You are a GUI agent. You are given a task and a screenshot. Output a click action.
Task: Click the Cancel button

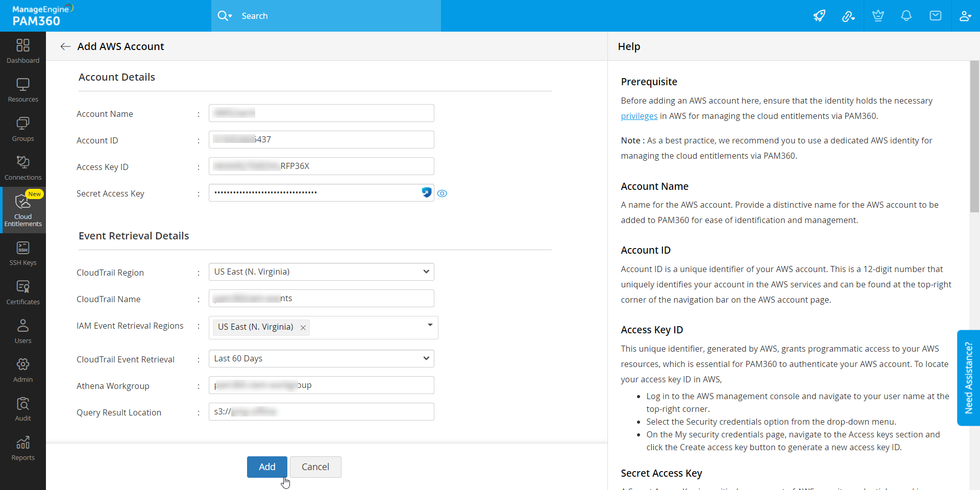click(315, 467)
